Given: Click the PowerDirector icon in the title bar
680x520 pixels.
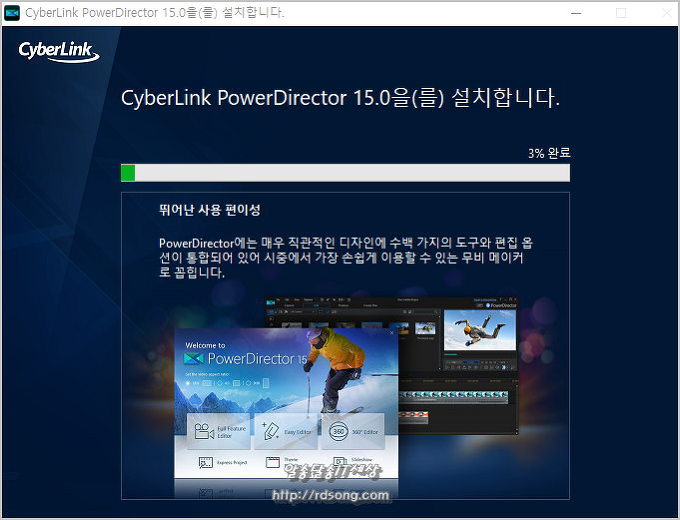Looking at the screenshot, I should coord(12,13).
